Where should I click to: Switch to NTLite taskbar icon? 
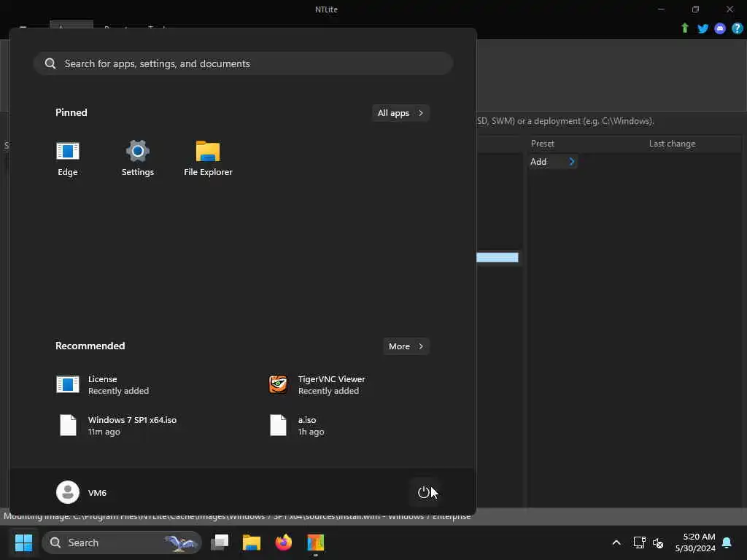click(315, 542)
